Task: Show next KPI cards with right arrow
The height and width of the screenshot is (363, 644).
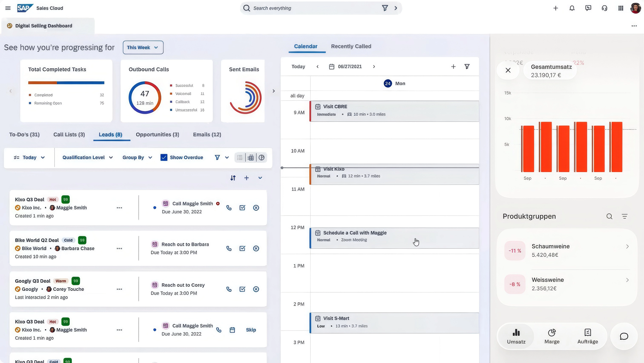Action: 274,91
